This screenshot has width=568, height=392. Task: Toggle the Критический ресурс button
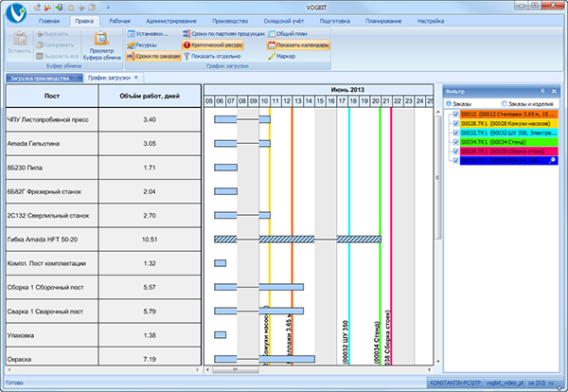point(213,45)
